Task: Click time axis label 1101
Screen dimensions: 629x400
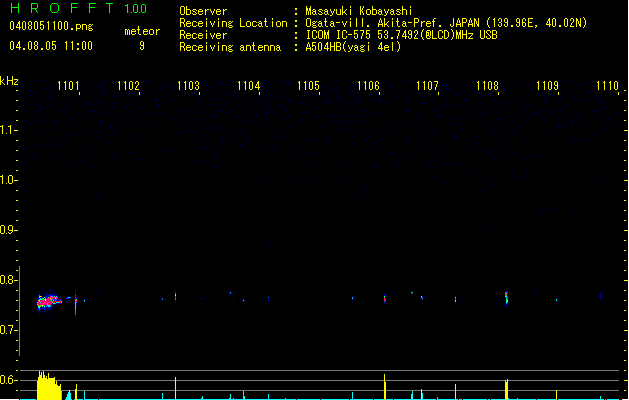Action: coord(68,86)
